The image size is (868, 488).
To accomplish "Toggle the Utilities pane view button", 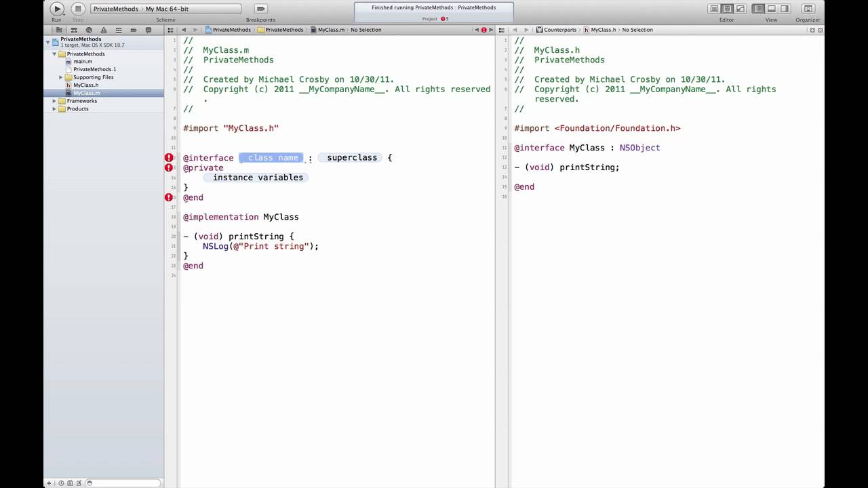I will point(785,9).
